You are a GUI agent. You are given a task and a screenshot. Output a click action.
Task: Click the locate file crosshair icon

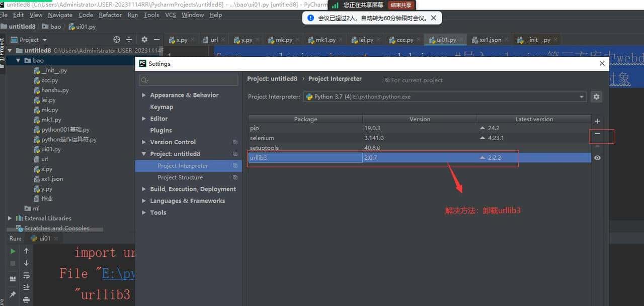(x=117, y=40)
